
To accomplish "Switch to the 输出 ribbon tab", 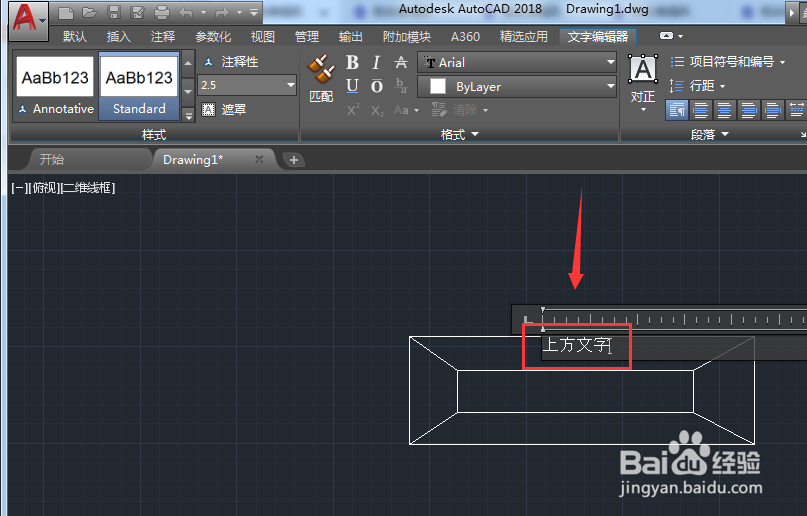I will click(351, 37).
